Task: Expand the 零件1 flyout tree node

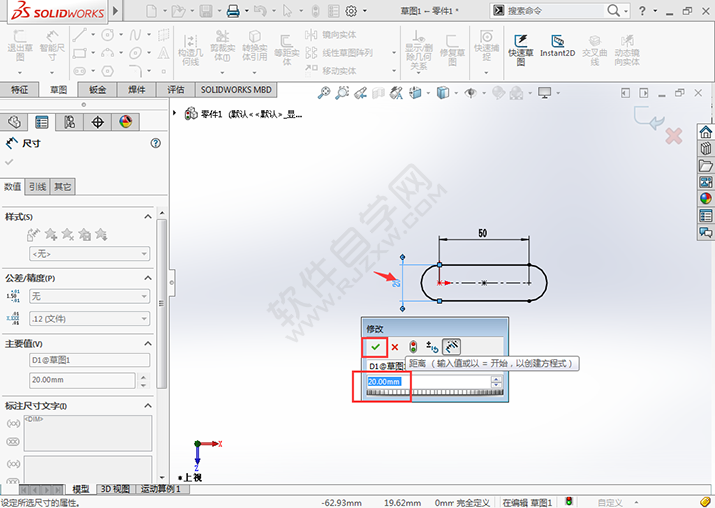Action: (x=174, y=113)
